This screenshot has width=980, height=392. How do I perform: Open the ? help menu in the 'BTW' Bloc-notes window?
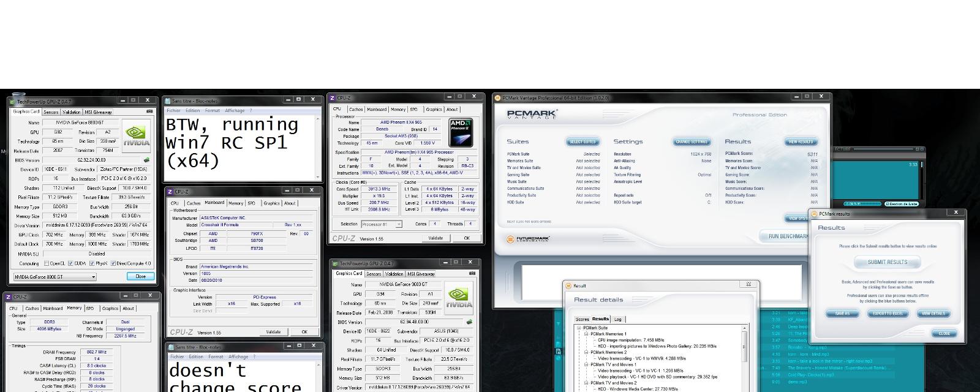tap(251, 111)
